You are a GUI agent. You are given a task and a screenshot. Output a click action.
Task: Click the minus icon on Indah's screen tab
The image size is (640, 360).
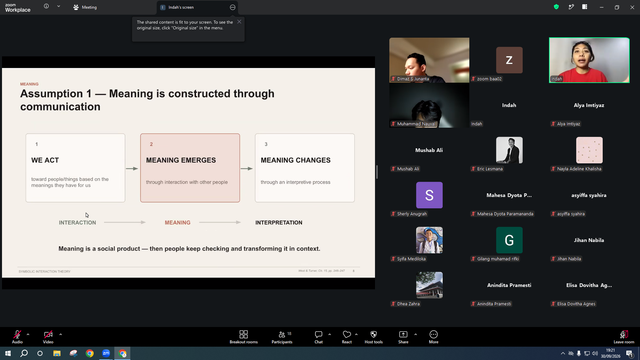(232, 7)
